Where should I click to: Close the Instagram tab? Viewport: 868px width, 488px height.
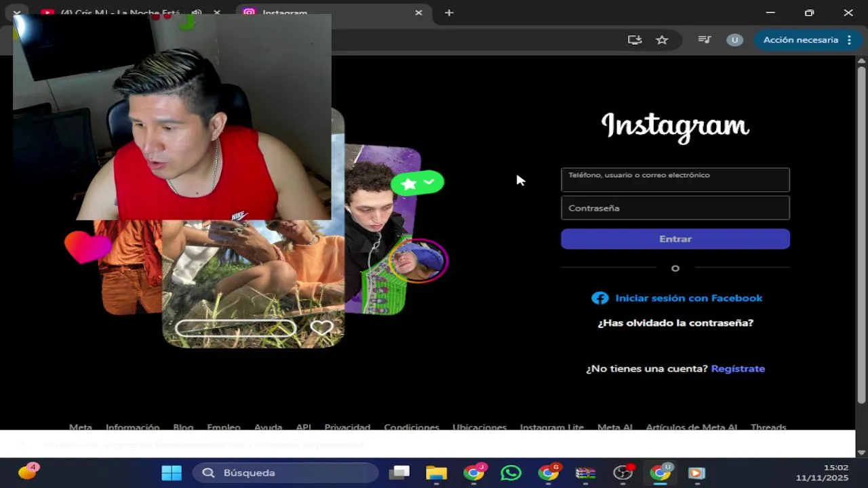[x=418, y=12]
